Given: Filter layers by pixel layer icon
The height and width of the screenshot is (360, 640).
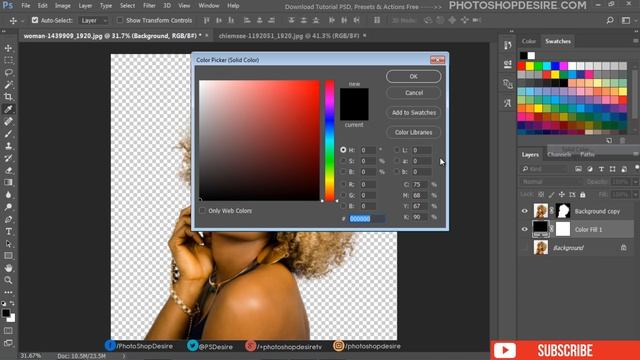Looking at the screenshot, I should 578,169.
